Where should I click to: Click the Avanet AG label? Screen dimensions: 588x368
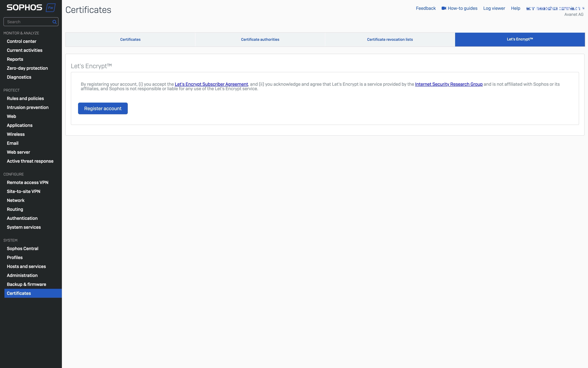(574, 15)
